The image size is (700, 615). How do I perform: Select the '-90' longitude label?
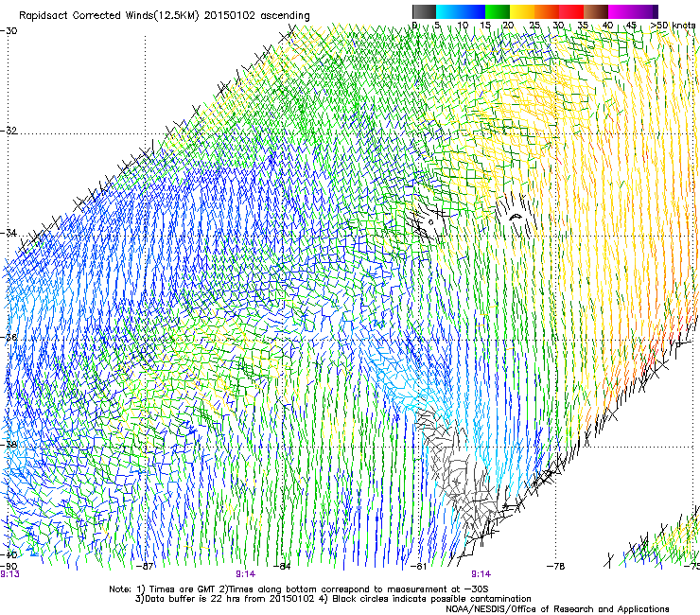point(9,567)
